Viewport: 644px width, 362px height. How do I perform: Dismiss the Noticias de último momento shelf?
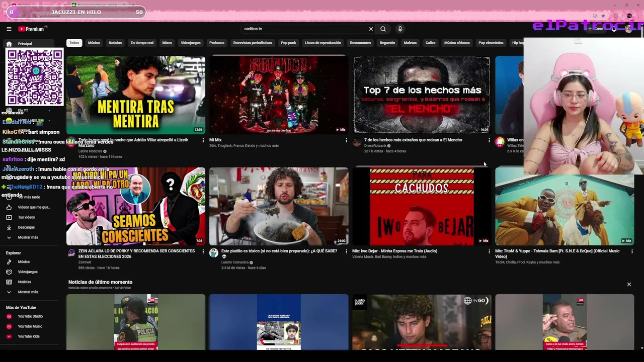click(629, 285)
